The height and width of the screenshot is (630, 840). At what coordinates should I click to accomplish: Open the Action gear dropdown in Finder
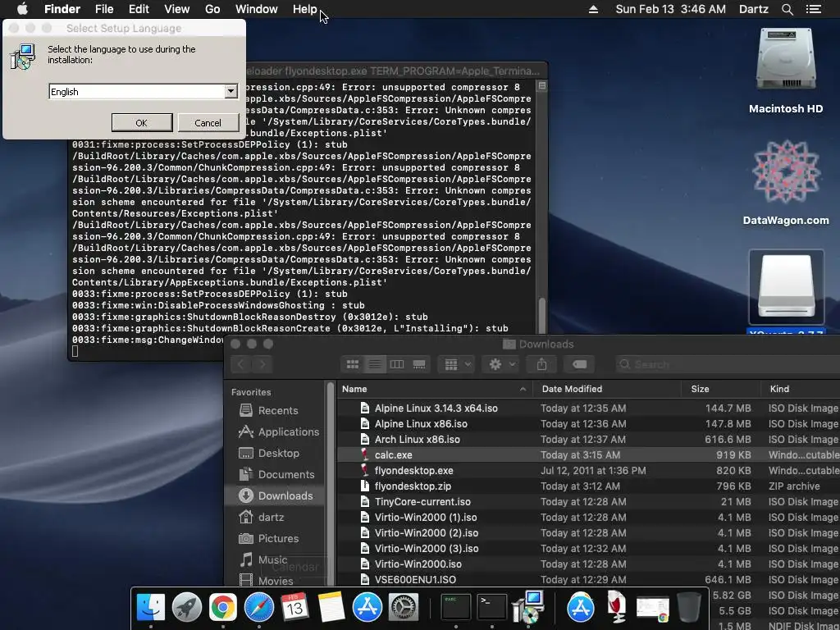click(x=501, y=364)
